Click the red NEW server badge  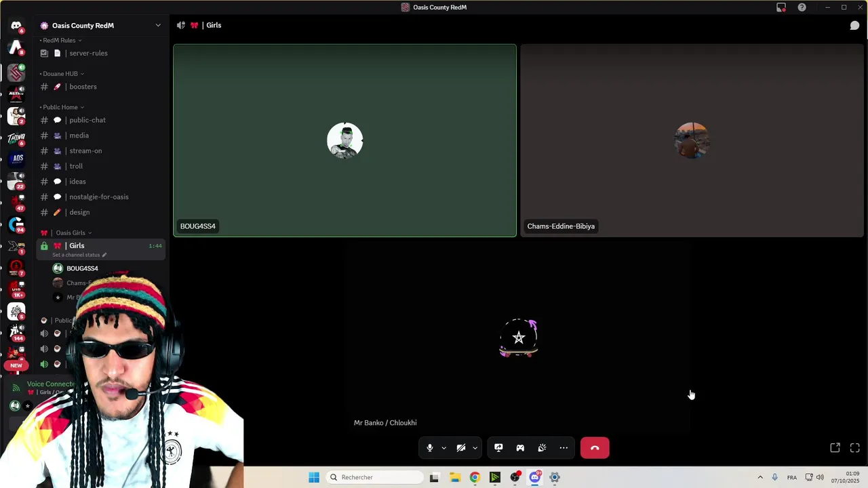(16, 365)
